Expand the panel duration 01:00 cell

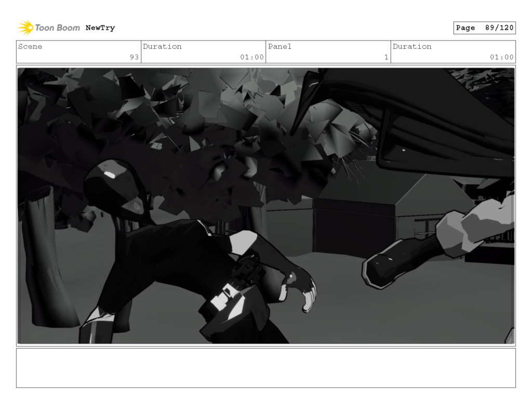click(454, 51)
